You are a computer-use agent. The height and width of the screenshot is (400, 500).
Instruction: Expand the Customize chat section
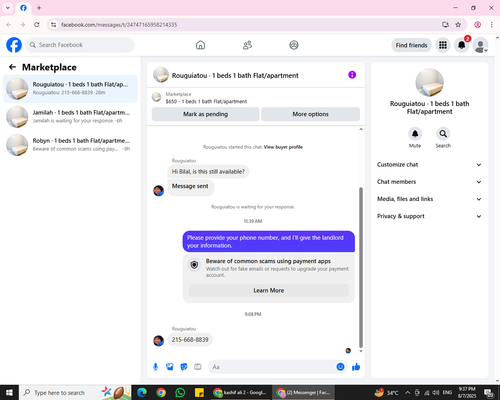click(x=429, y=165)
